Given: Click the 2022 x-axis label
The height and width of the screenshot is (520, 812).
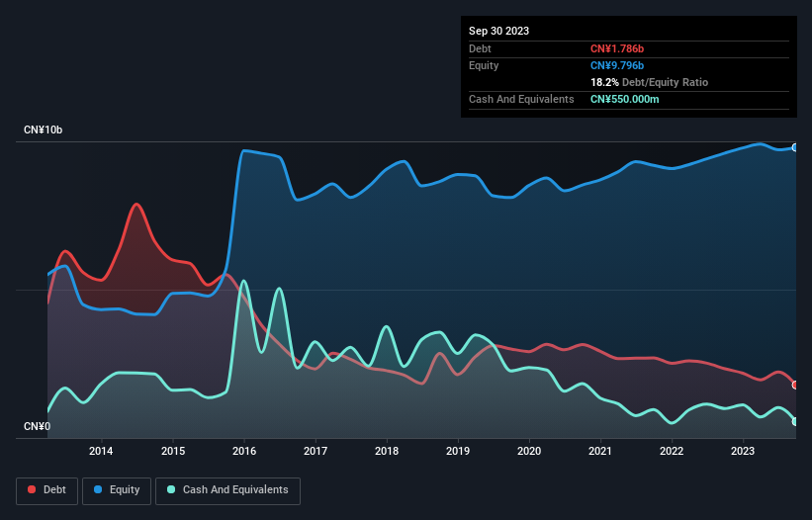Looking at the screenshot, I should [x=672, y=451].
